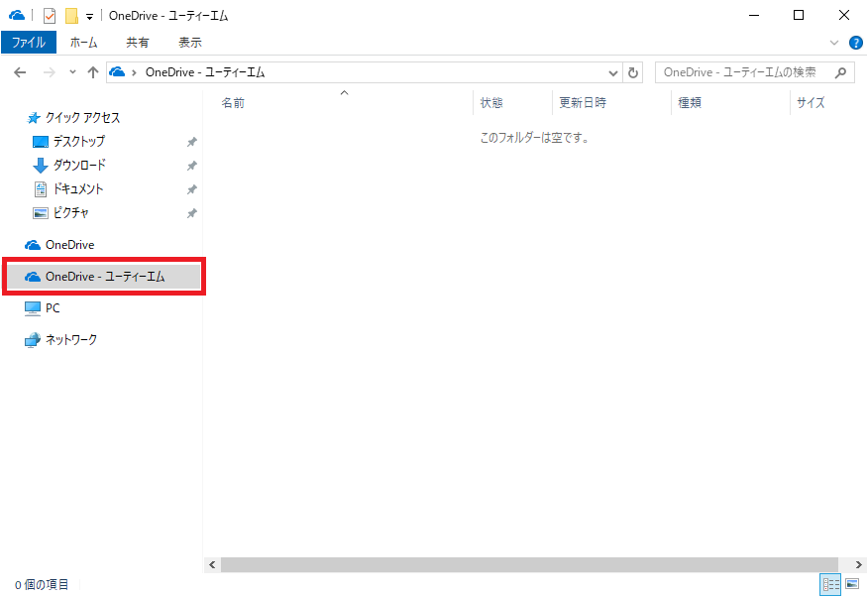The width and height of the screenshot is (868, 597).
Task: Sort by the 名前 column header
Action: tap(233, 103)
